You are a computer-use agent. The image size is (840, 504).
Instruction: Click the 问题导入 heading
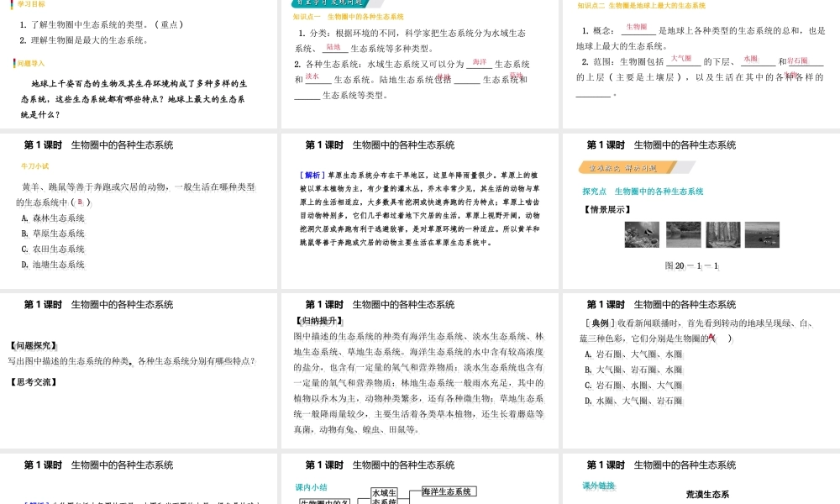point(30,63)
